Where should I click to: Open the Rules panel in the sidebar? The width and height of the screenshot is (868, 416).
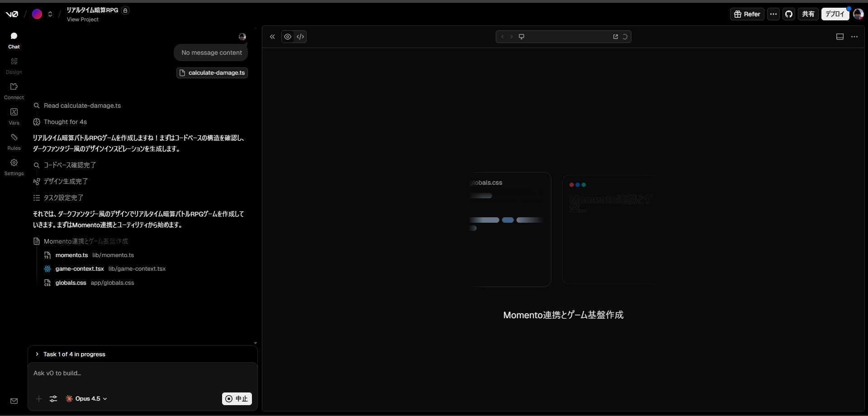[x=14, y=141]
